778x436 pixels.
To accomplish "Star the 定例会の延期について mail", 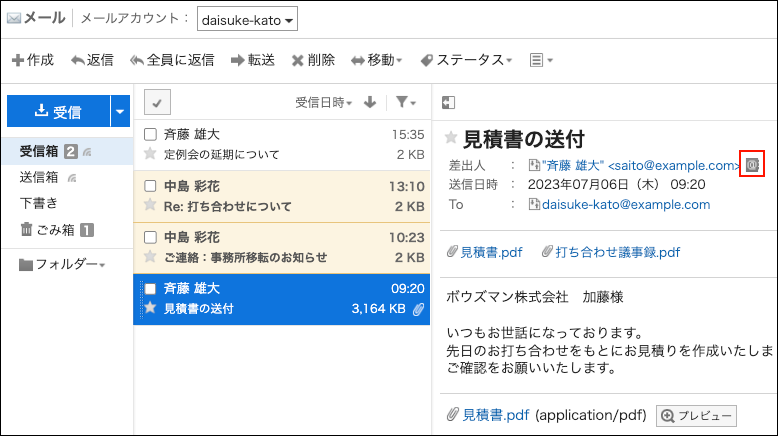I will [150, 154].
